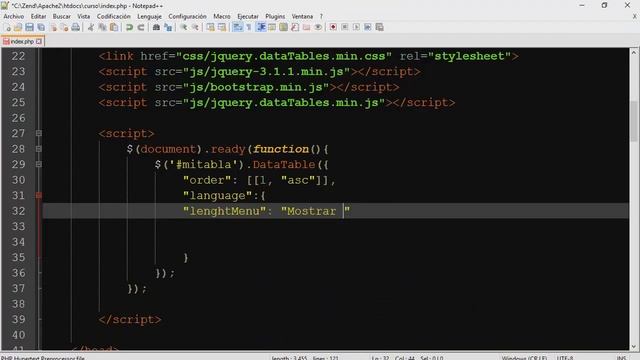Screen dimensions: 640x360
Task: Select the index.php document tab
Action: coord(22,41)
